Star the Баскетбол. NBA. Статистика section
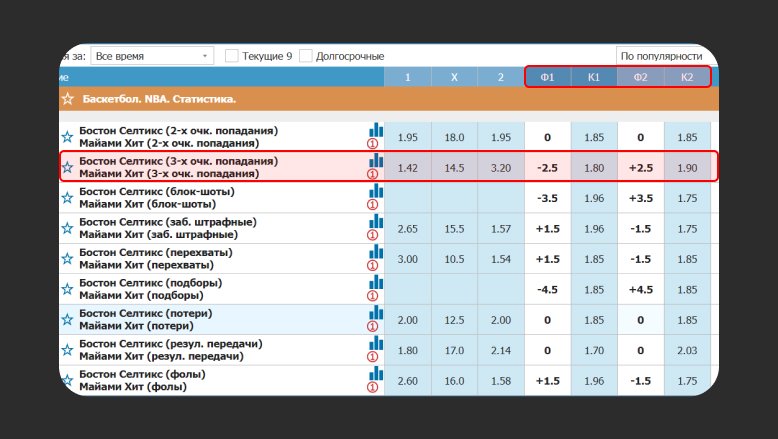 [67, 99]
